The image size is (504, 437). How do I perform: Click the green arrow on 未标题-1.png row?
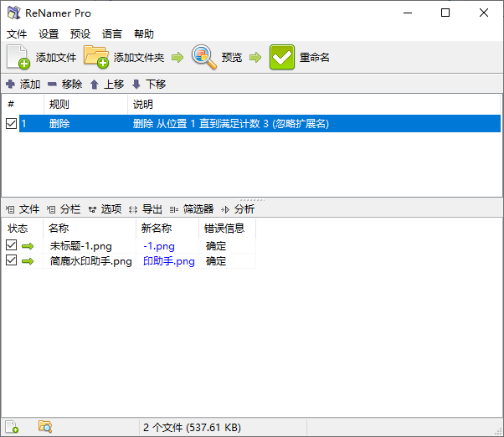click(x=28, y=246)
